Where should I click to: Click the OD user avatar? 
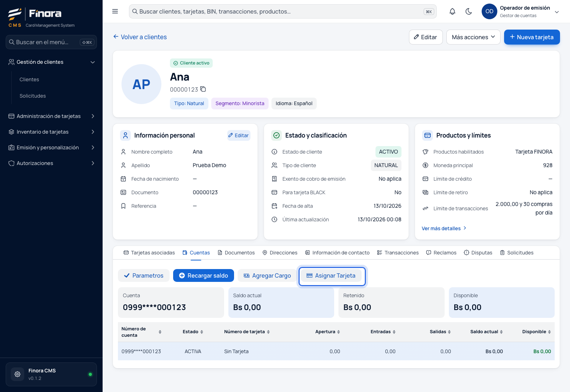[x=489, y=11]
